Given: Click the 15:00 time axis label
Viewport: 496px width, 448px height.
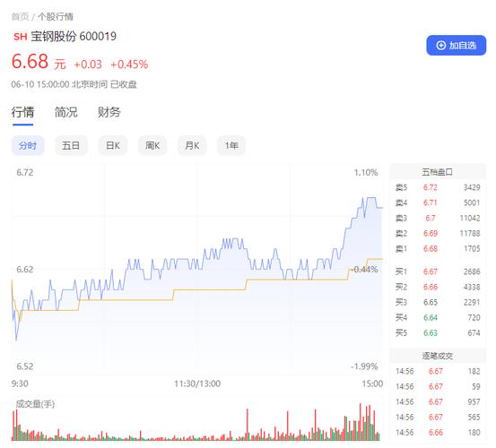Looking at the screenshot, I should point(372,383).
